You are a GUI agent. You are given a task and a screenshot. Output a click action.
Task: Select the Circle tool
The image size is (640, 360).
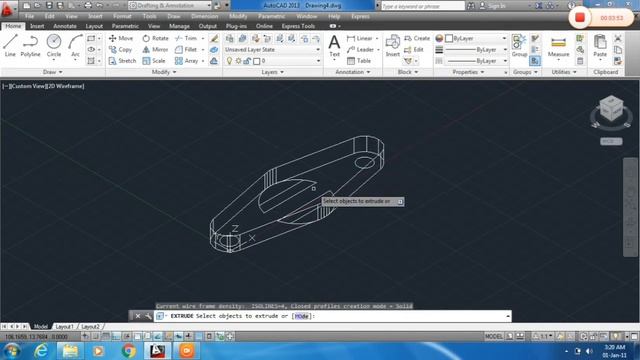[x=53, y=45]
